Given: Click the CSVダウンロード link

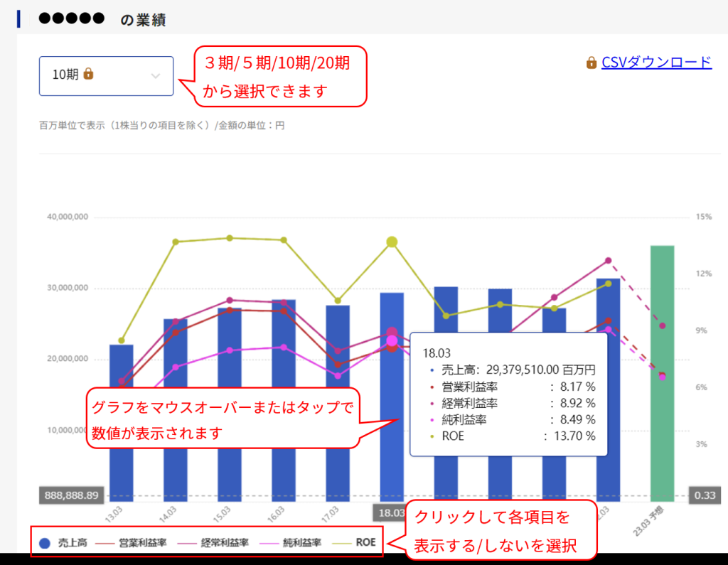Looking at the screenshot, I should click(x=656, y=63).
